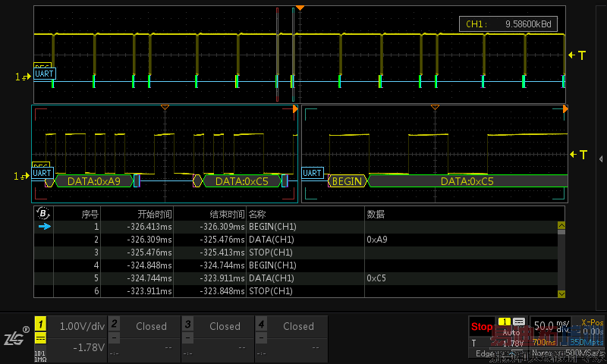Click the CH1 9.58600kBd measurement box
This screenshot has height=364, width=607.
[x=510, y=24]
